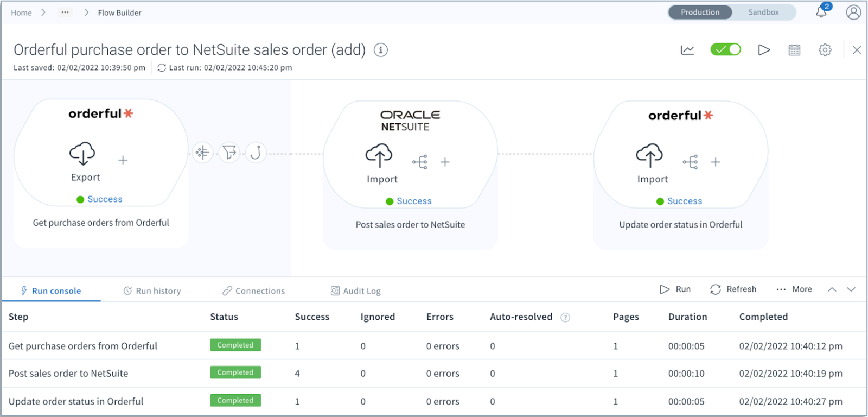The image size is (868, 417).
Task: Run the flow with top play icon
Action: pyautogui.click(x=764, y=50)
